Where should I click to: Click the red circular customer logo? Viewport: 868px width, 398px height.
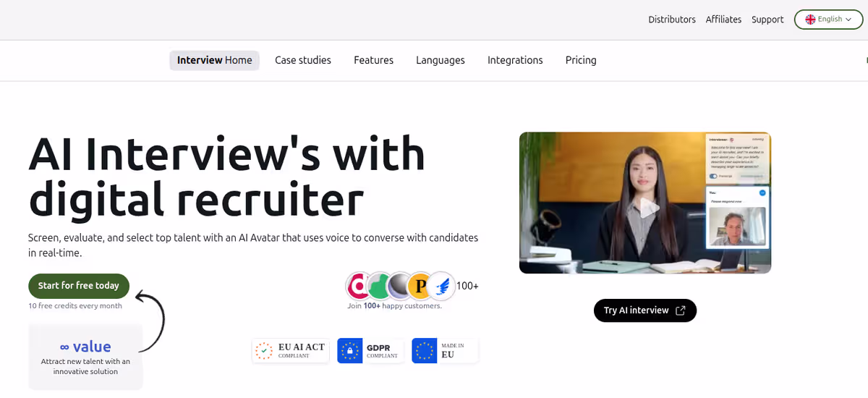click(x=359, y=287)
